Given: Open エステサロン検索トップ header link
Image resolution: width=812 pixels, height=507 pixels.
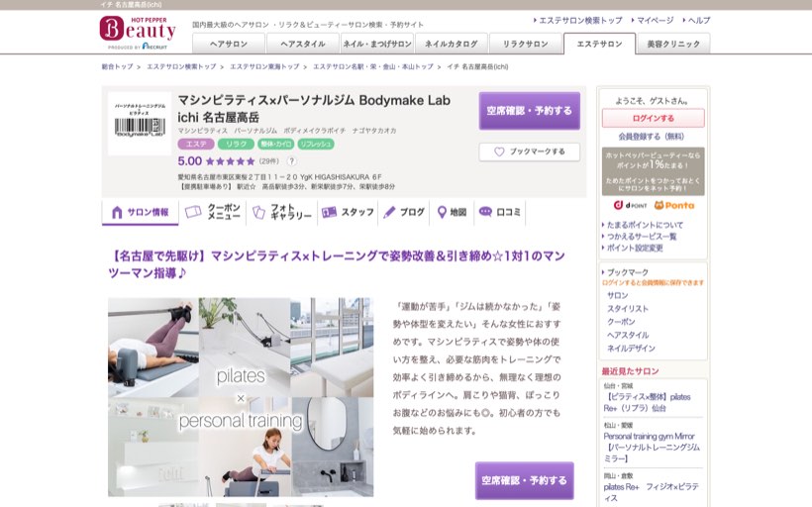Looking at the screenshot, I should tap(578, 21).
